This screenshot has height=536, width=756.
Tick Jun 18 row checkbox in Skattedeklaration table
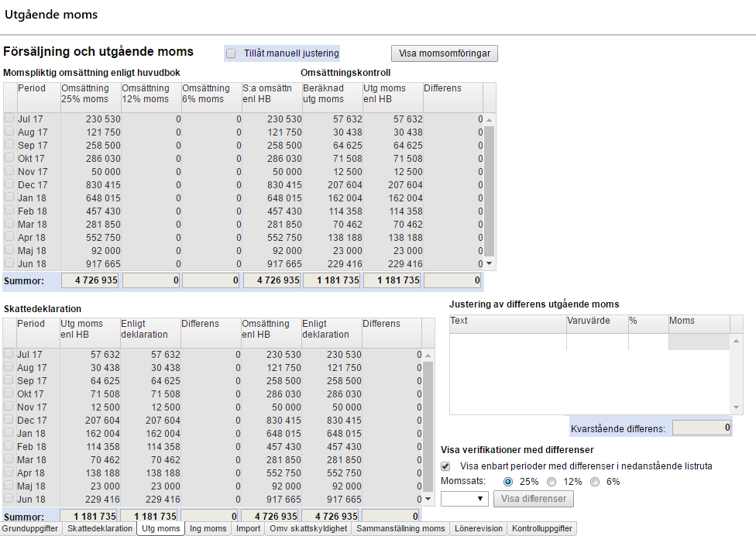click(x=9, y=498)
